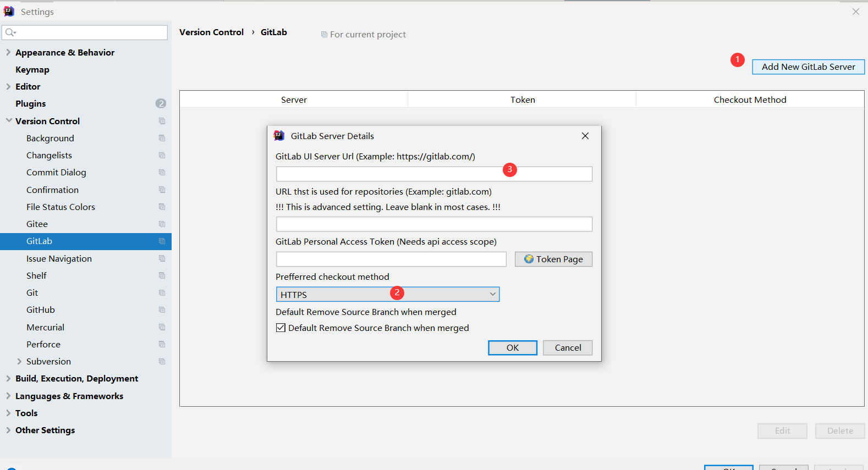This screenshot has height=470, width=868.
Task: Select Commit Dialog settings
Action: point(56,173)
